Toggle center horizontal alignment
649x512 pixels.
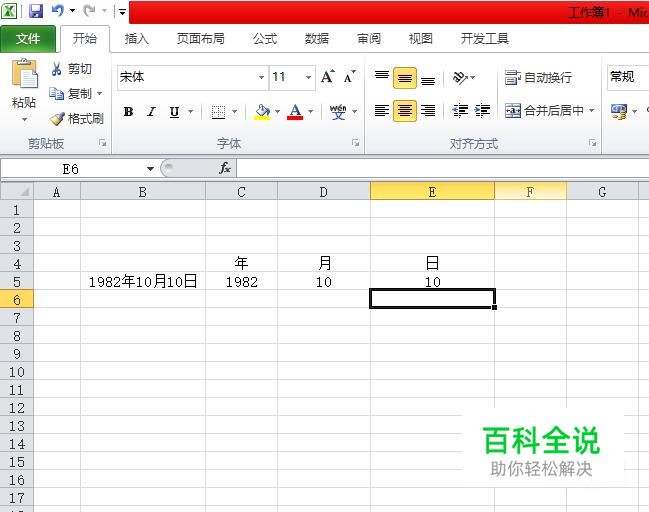[405, 111]
